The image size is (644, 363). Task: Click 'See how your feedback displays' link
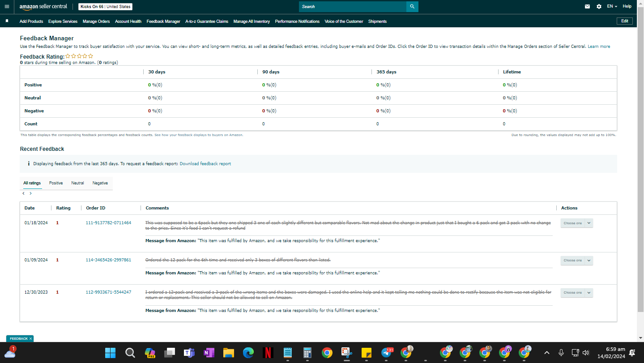click(x=199, y=135)
